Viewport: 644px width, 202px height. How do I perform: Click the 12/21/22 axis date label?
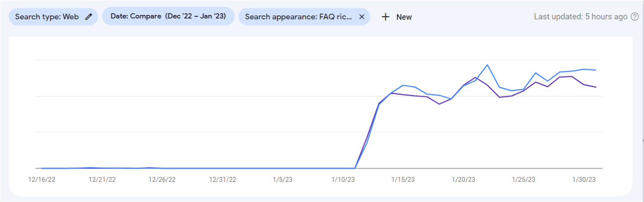[102, 180]
